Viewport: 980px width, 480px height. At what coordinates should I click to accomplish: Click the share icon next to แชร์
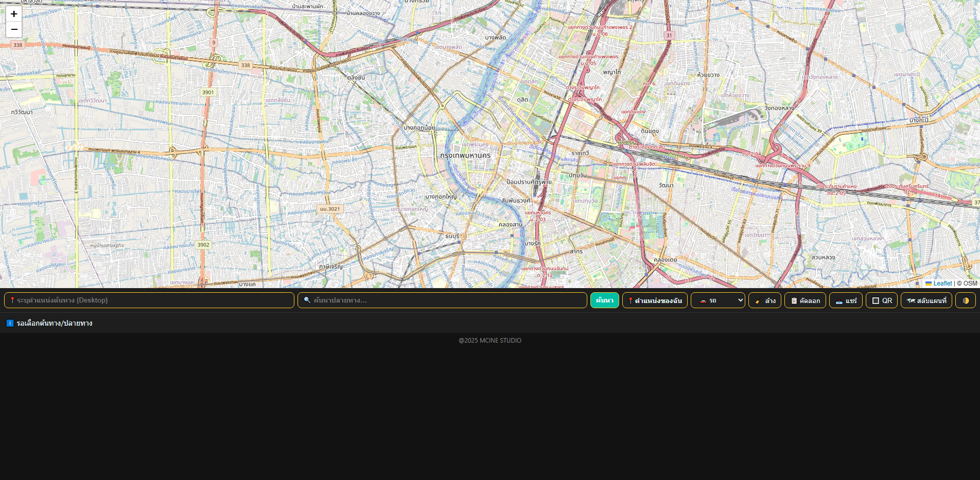point(839,300)
